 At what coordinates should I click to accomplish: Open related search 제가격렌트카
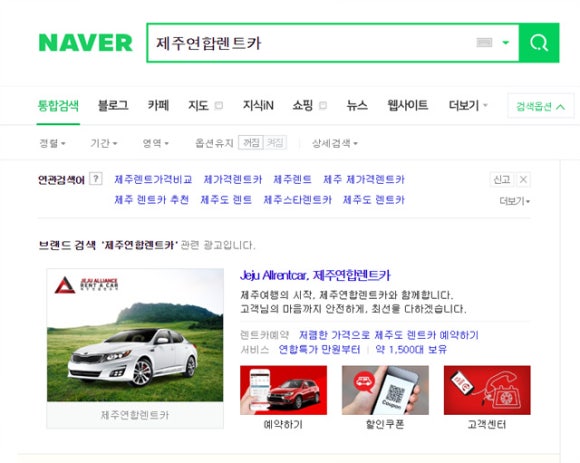point(233,179)
